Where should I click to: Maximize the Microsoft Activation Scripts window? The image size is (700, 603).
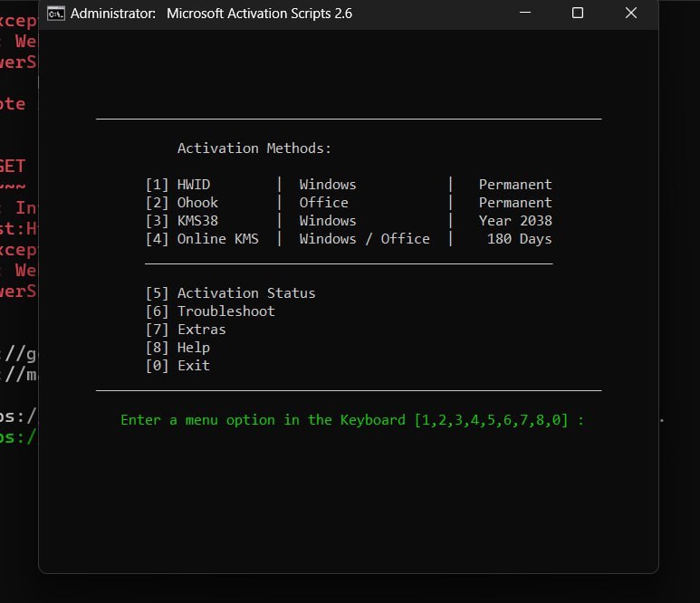(x=577, y=13)
